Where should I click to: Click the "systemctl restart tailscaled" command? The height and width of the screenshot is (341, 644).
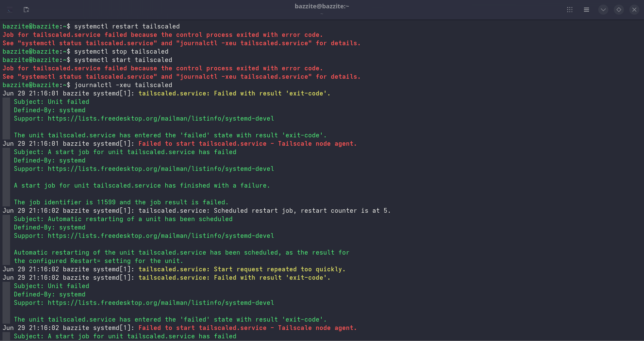[127, 26]
